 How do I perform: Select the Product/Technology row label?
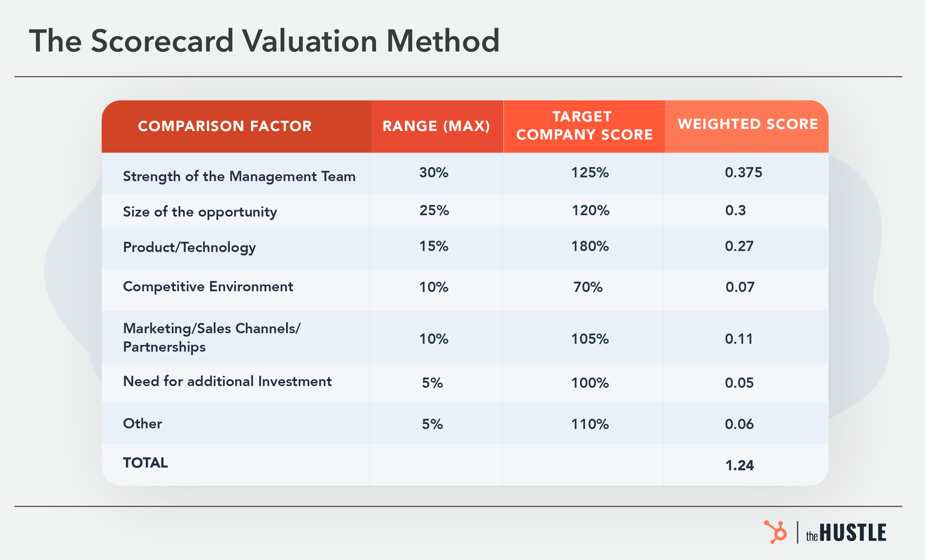tap(189, 247)
